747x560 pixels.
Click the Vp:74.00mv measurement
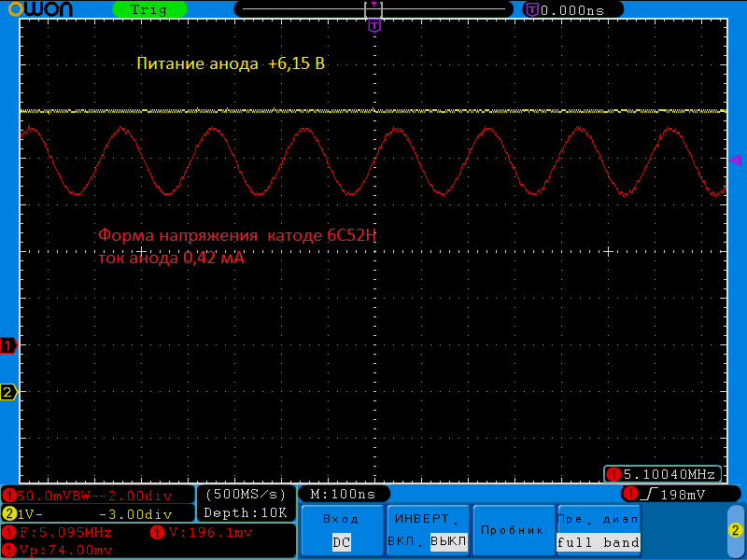tap(58, 551)
